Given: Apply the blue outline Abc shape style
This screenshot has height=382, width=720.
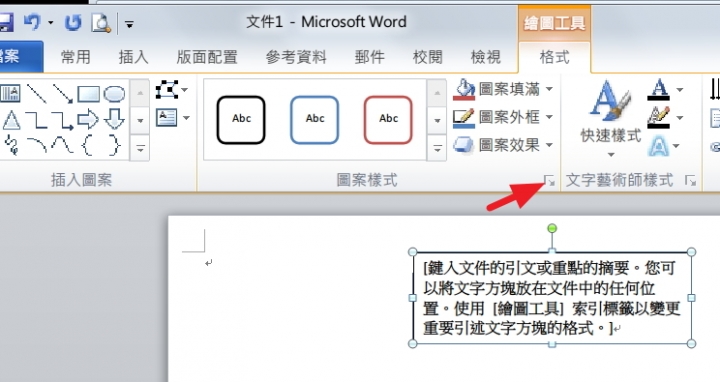Looking at the screenshot, I should point(315,119).
